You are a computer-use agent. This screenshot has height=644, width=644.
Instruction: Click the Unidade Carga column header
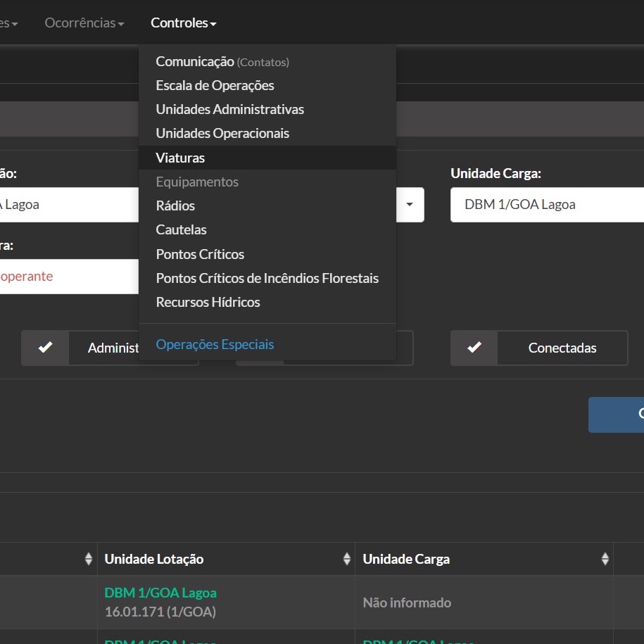tap(484, 559)
